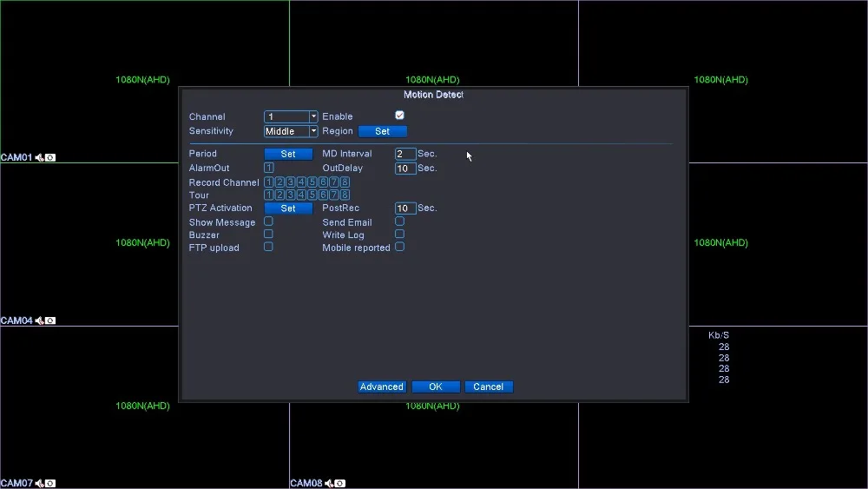Click the Motion Detect dialog title
The height and width of the screenshot is (489, 868).
(x=433, y=95)
